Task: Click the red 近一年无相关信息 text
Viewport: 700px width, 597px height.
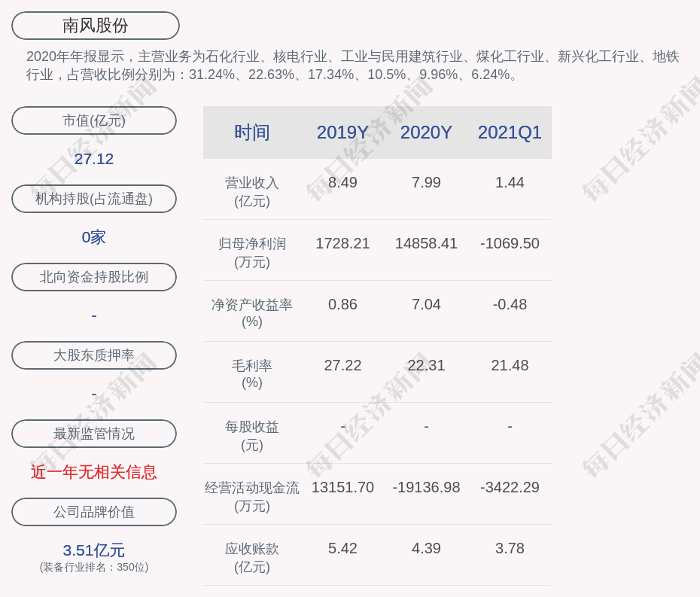Action: [x=94, y=472]
